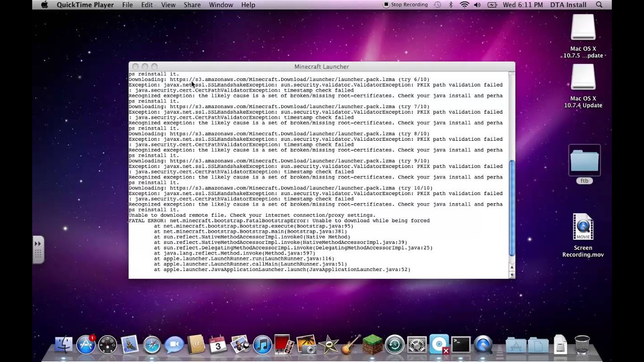Open Address Book in the dock
This screenshot has height=362, width=644.
coord(196,344)
